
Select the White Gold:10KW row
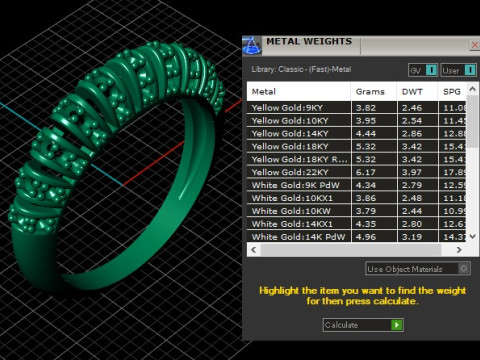click(x=356, y=211)
